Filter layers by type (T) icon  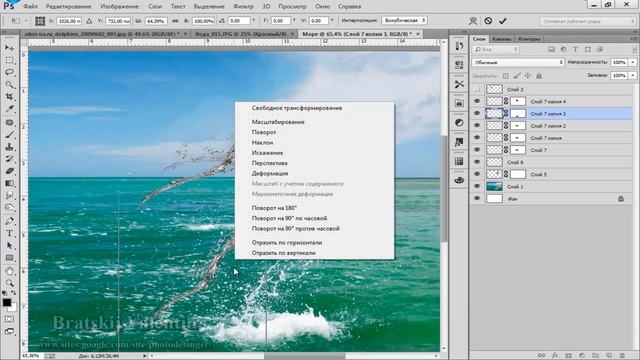(576, 49)
